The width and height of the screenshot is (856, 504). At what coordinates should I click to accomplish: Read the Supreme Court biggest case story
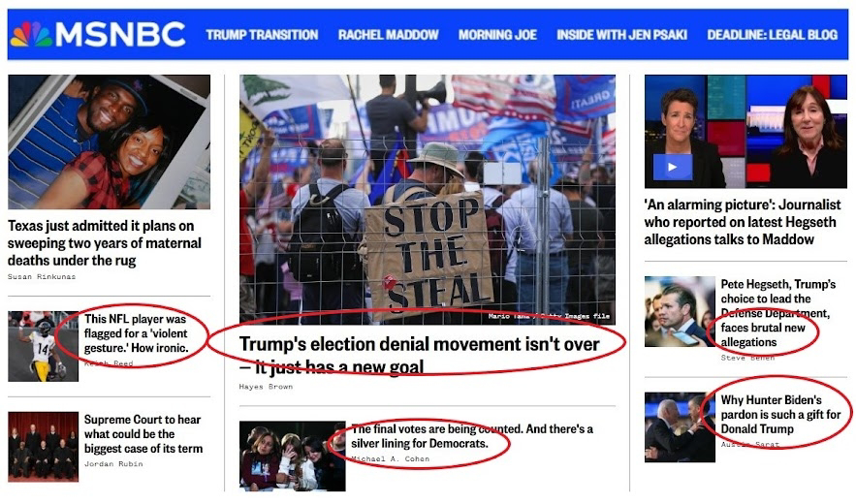[143, 433]
